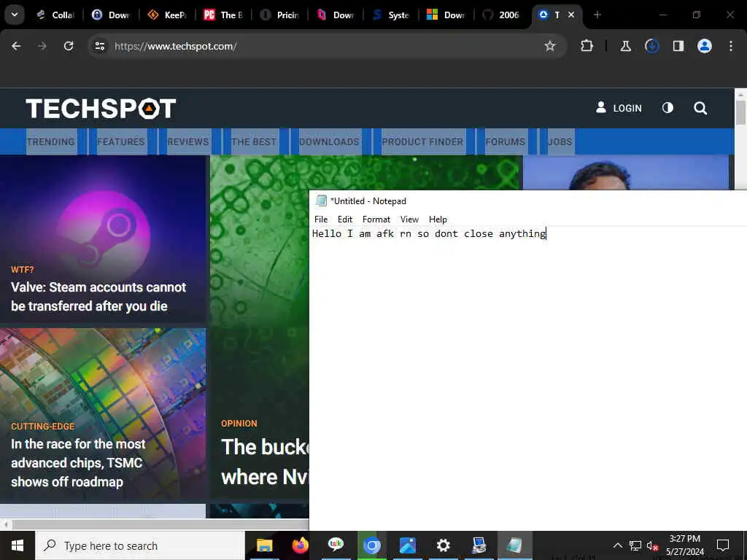Open Chrome Labs flask icon

coord(625,46)
